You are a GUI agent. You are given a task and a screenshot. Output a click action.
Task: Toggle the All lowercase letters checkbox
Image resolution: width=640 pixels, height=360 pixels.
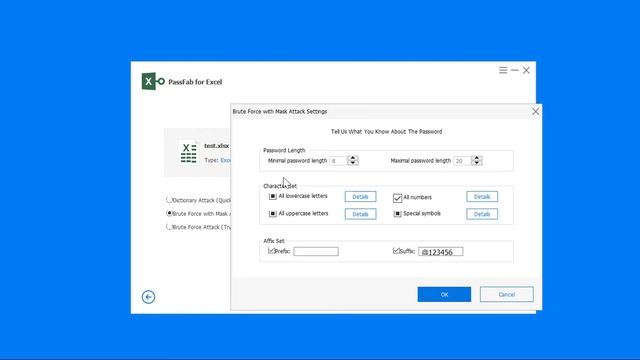[273, 196]
